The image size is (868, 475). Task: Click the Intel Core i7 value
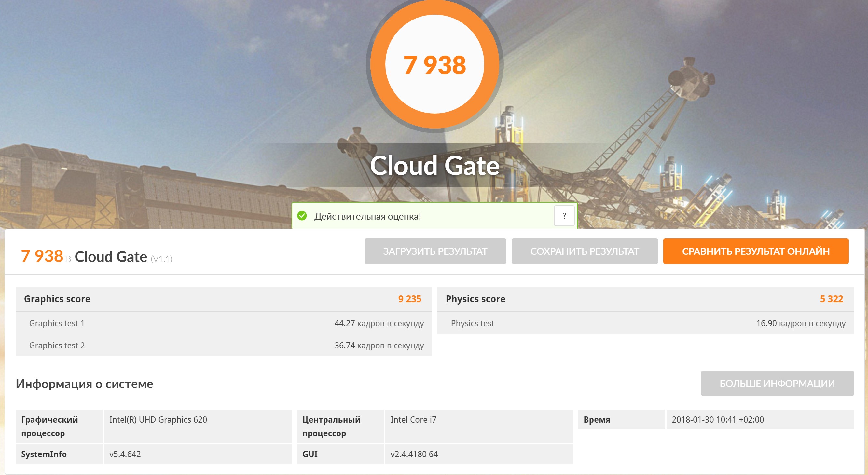[413, 420]
